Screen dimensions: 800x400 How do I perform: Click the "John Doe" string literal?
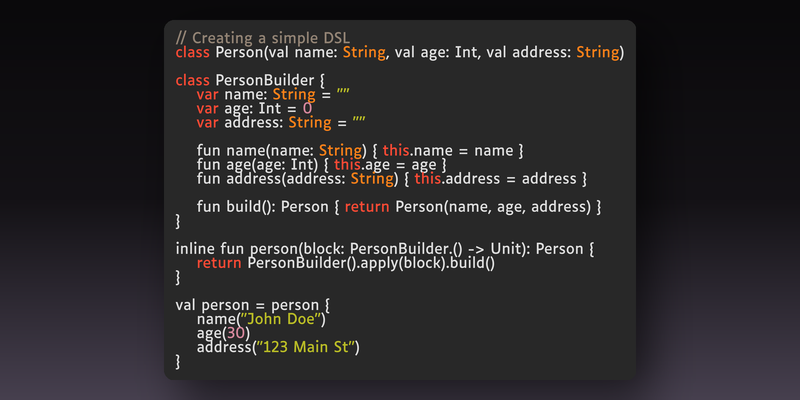pos(281,319)
